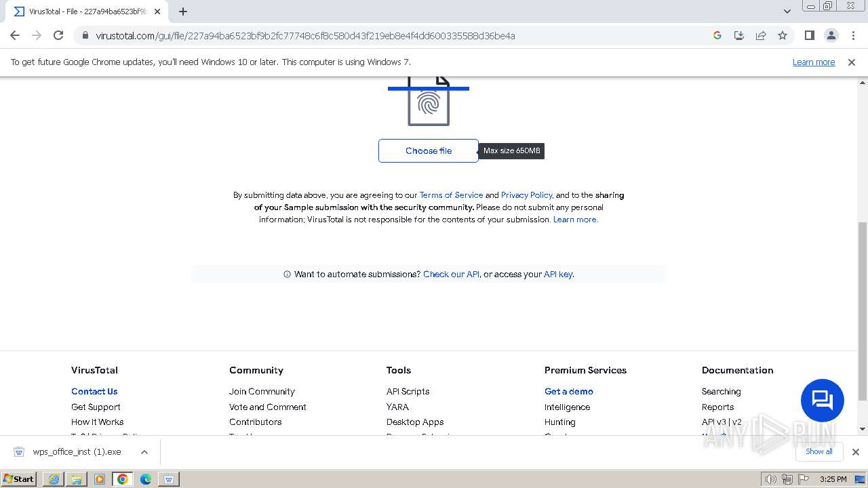Open Windows Explorer folder in taskbar
The image size is (868, 488).
(x=77, y=479)
